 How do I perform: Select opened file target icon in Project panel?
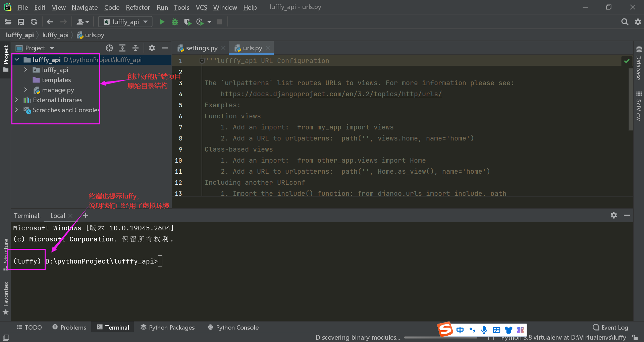pos(109,48)
